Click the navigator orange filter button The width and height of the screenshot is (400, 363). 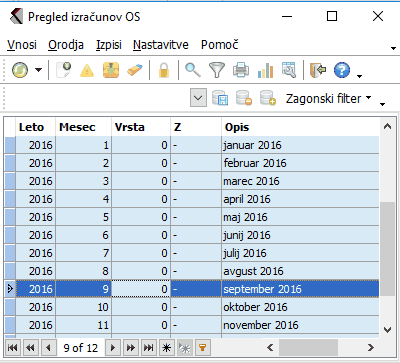click(x=202, y=348)
